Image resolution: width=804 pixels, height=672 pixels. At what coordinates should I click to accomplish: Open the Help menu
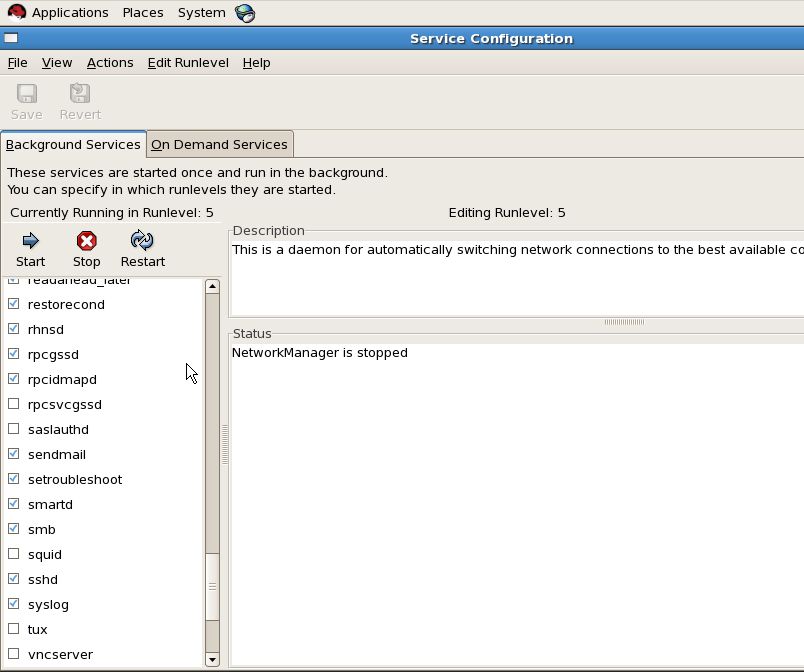click(x=256, y=63)
